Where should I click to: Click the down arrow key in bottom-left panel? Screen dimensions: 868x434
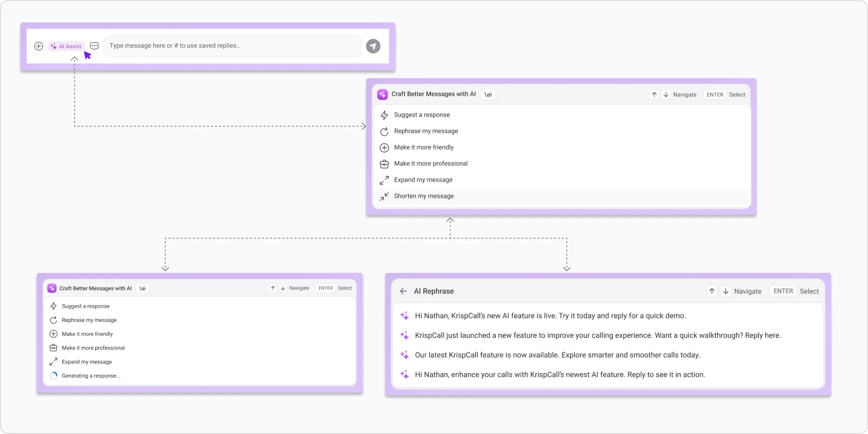click(283, 288)
